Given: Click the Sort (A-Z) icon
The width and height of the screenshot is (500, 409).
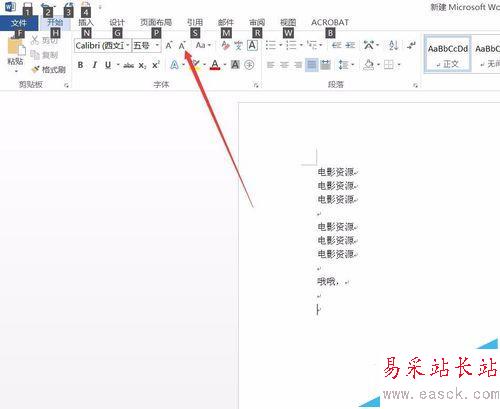Looking at the screenshot, I should pyautogui.click(x=393, y=45).
